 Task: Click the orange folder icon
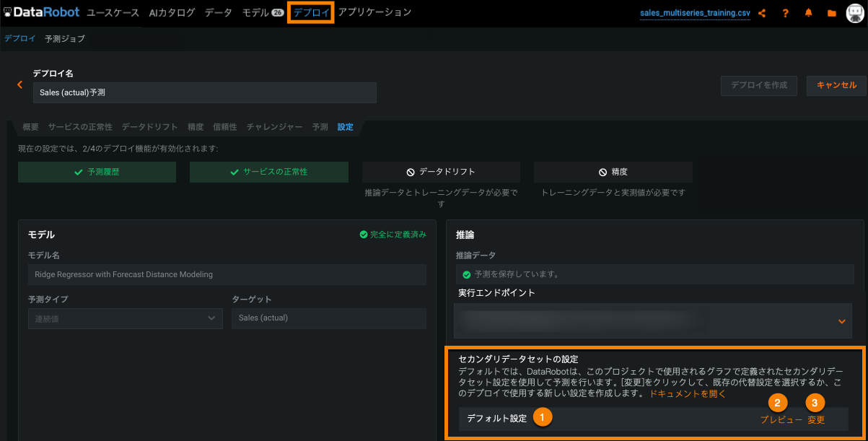click(x=831, y=13)
